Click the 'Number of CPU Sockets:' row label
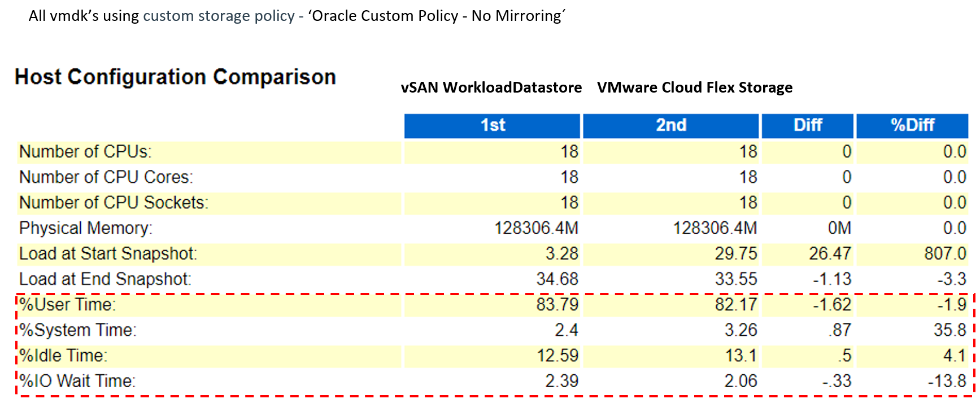The width and height of the screenshot is (980, 403). [114, 203]
